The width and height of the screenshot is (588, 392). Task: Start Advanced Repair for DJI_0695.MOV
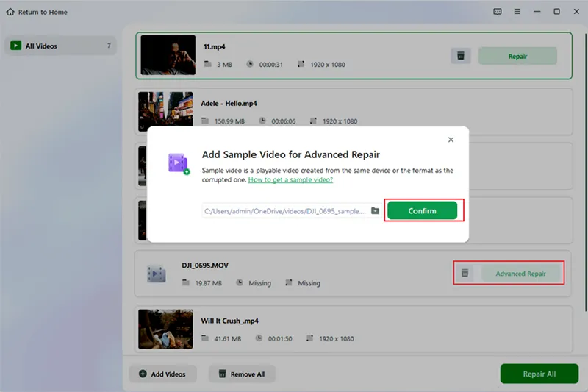(x=520, y=274)
